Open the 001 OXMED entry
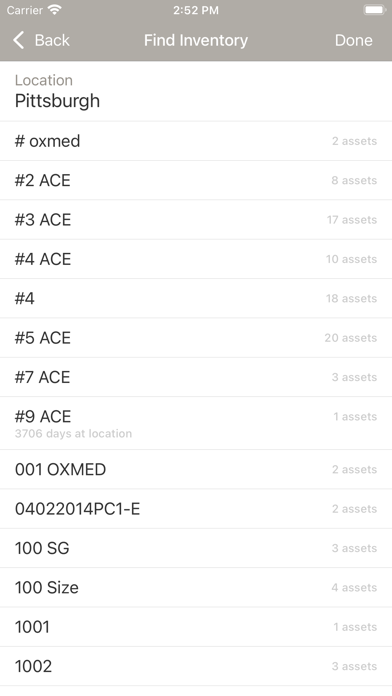392x696 pixels. point(196,470)
